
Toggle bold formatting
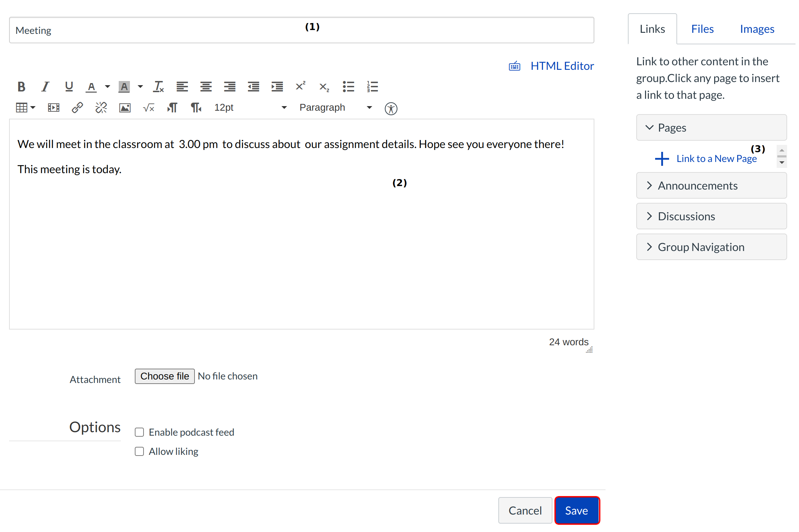21,87
